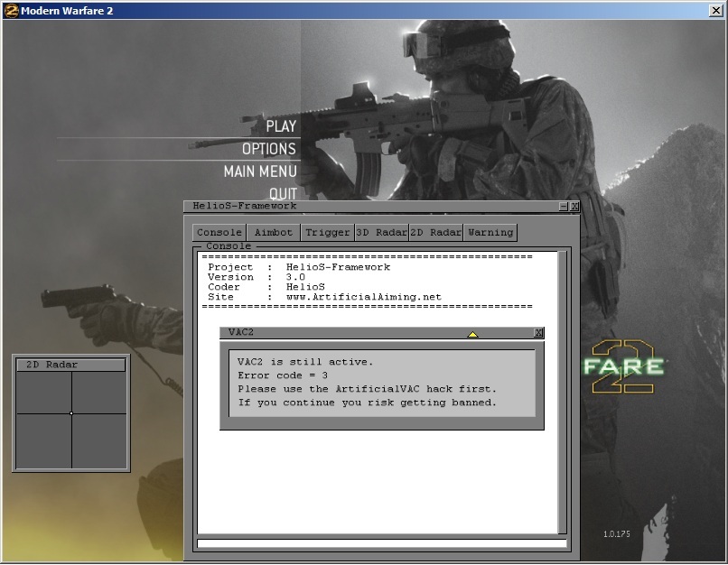Click the console command input field
The image size is (728, 565).
382,543
